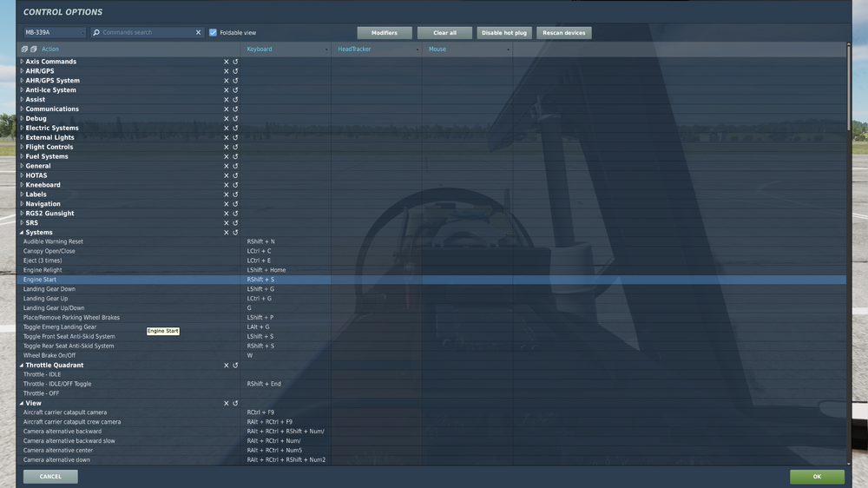Click the expand-all icon in Action header

pos(24,49)
